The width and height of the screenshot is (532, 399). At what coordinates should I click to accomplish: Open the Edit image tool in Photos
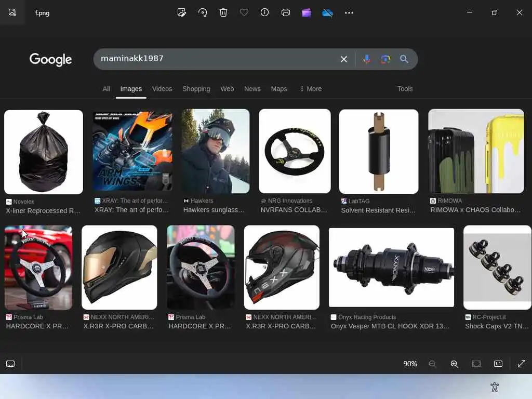[181, 12]
